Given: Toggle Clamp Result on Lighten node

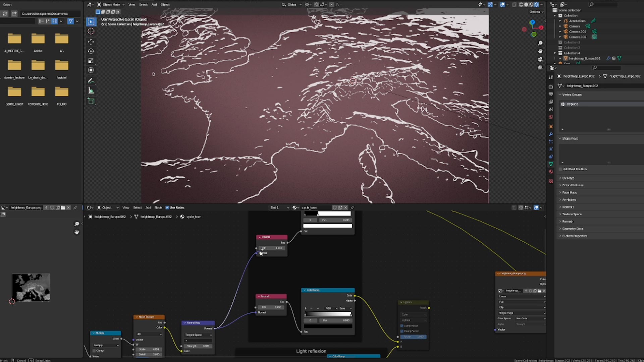Looking at the screenshot, I should tap(402, 326).
